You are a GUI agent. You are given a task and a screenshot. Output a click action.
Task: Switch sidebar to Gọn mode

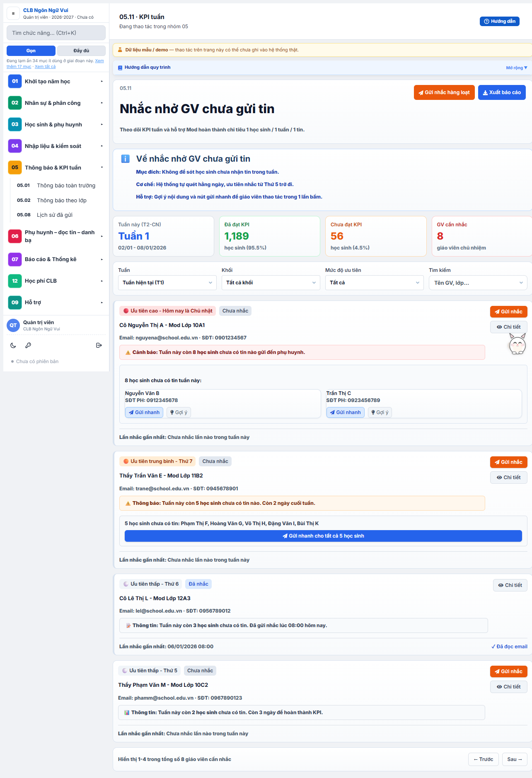(31, 51)
